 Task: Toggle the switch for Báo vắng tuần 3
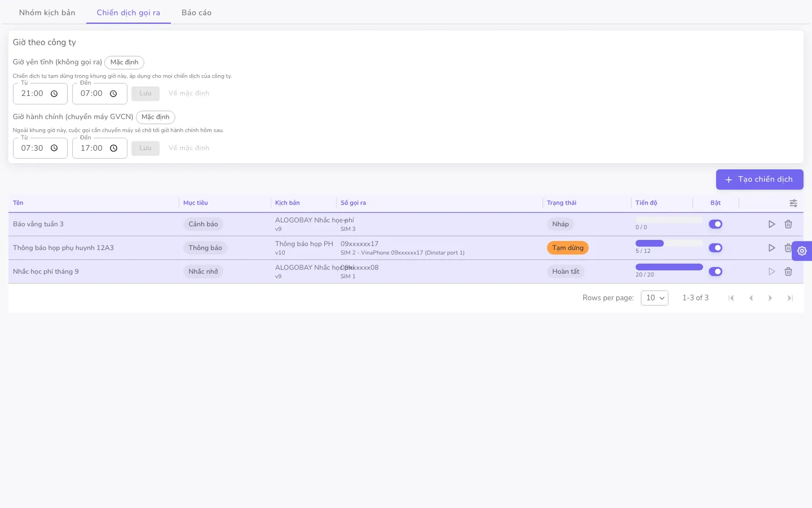[x=716, y=224]
